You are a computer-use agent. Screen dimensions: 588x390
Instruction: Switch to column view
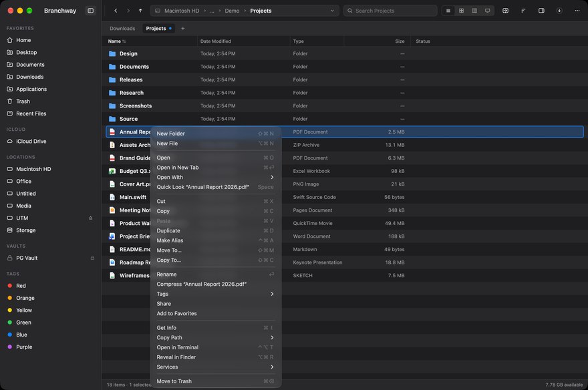[474, 11]
